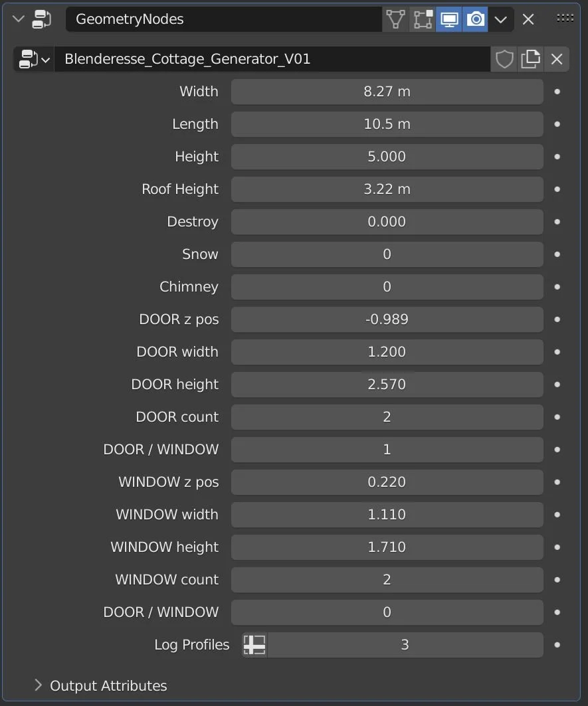This screenshot has width=588, height=706.
Task: Protect the cottage node group with fake user shield
Action: click(504, 58)
